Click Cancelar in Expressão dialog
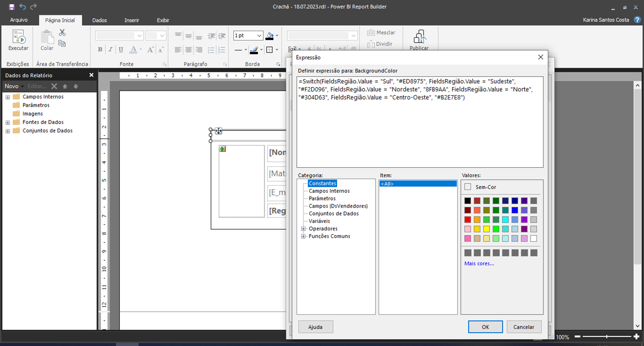The image size is (644, 346). 524,327
